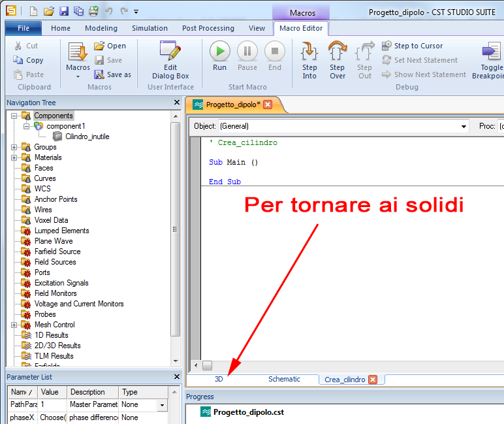
Task: Expand the Mesh Control tree node
Action: [14, 325]
